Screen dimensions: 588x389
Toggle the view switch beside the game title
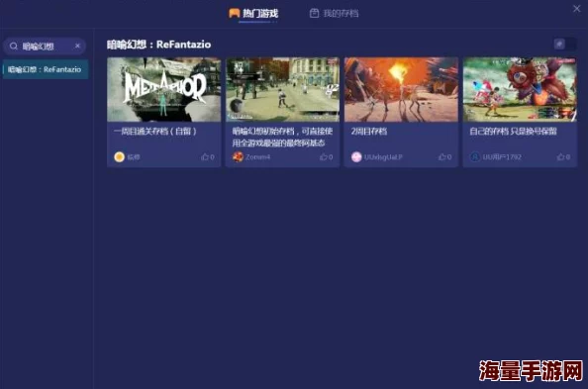[x=565, y=45]
